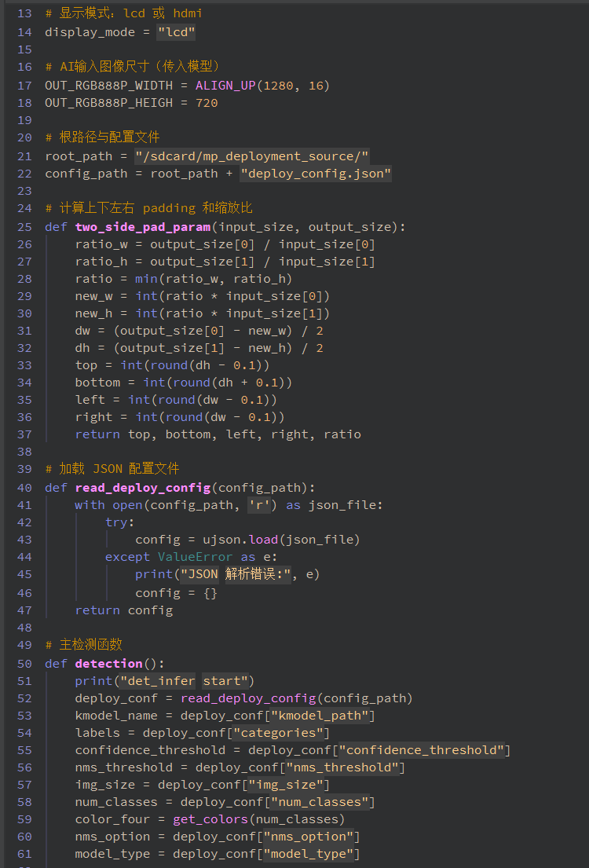Click the get_colors function call

pos(210,819)
